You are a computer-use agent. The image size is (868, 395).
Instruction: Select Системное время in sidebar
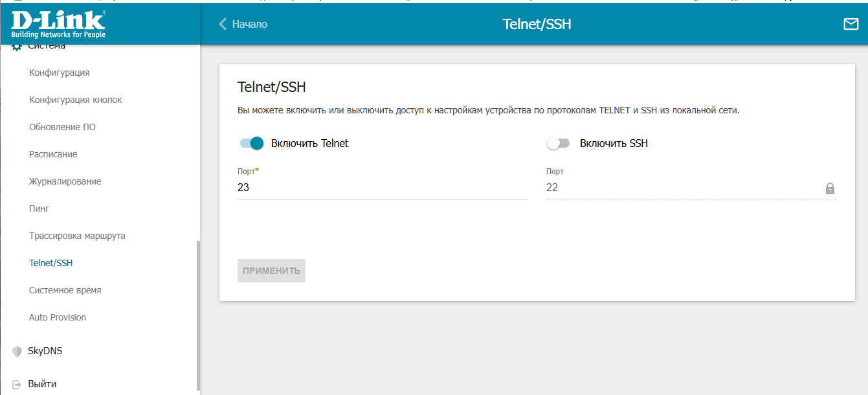(65, 290)
